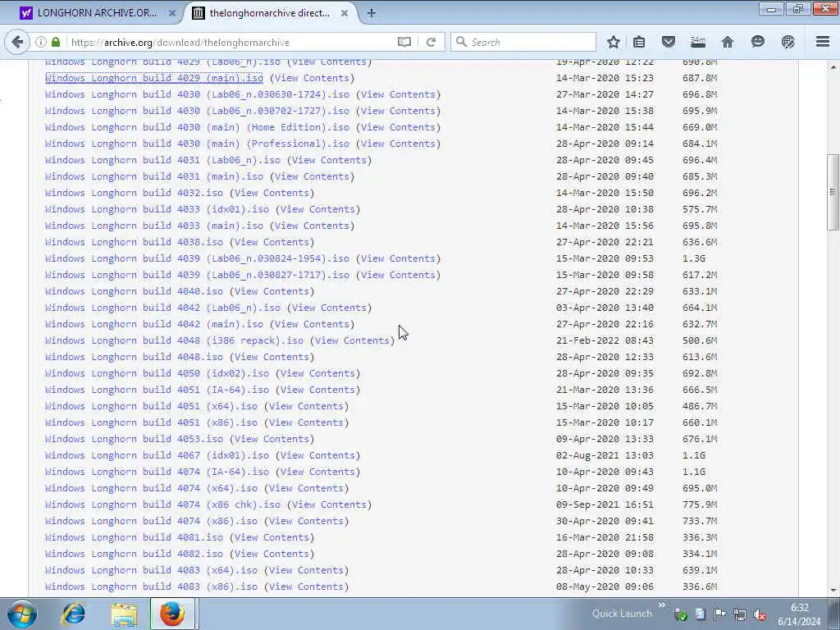Open Windows Longhorn build 4053.iso link
Viewport: 840px width, 630px height.
tap(134, 439)
